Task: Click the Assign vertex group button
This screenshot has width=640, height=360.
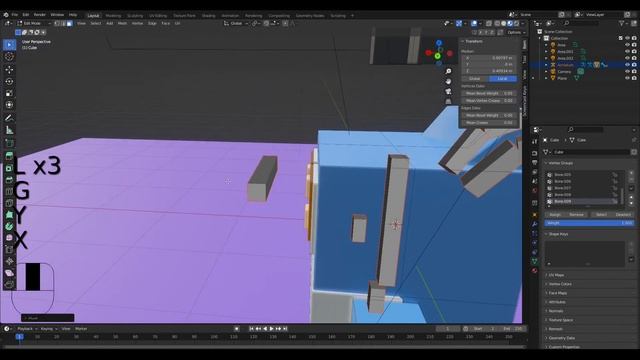Action: pos(555,215)
